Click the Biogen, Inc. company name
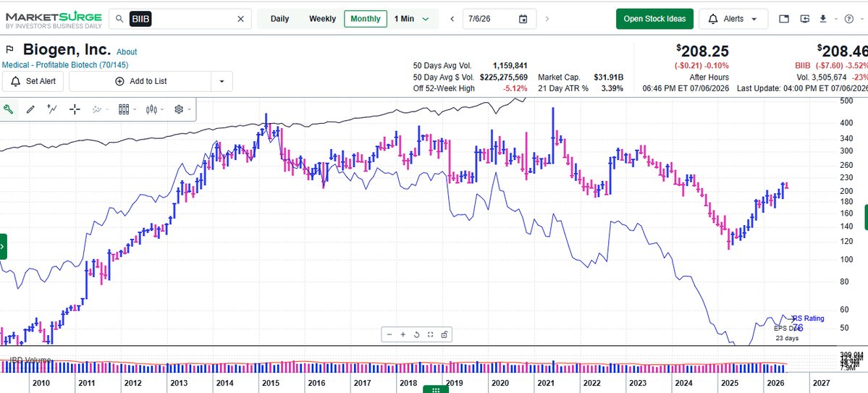Screen dimensions: 868x393 tap(67, 50)
